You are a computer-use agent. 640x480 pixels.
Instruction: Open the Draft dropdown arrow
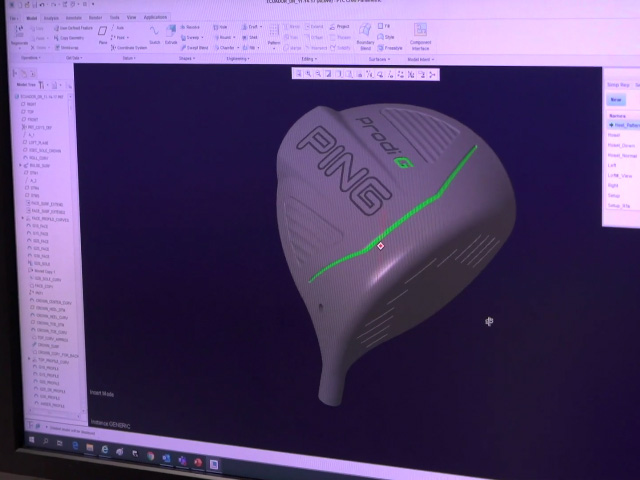click(x=261, y=27)
